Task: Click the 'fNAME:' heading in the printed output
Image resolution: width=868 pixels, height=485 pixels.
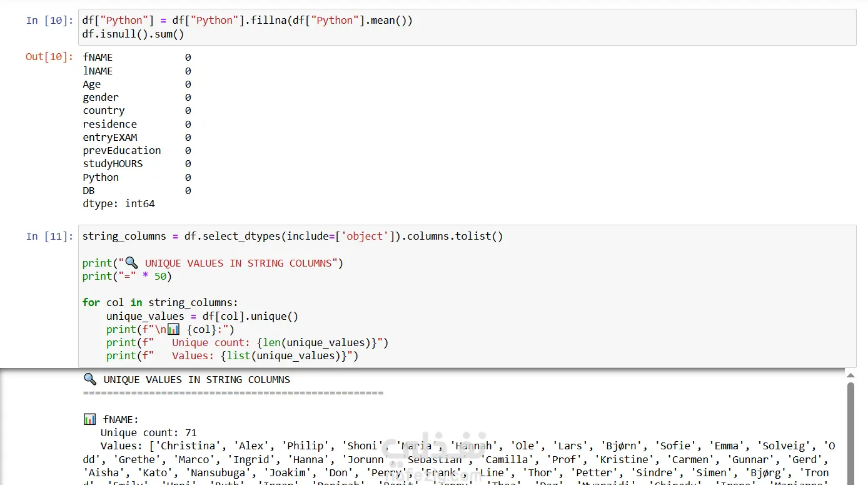Action: [x=121, y=419]
